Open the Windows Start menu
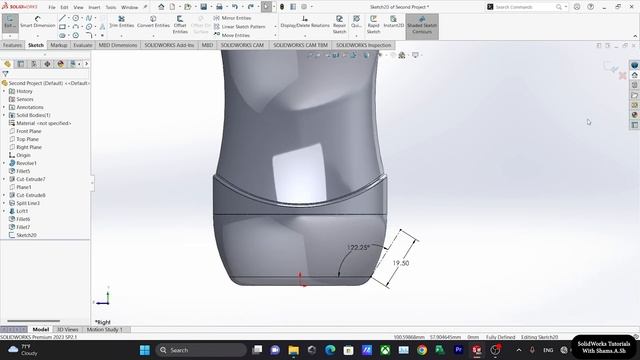640x360 pixels. click(144, 350)
